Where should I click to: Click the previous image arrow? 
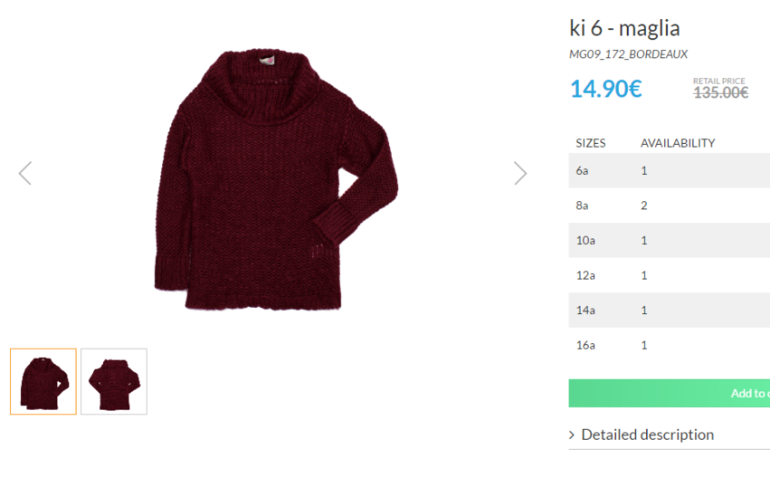pyautogui.click(x=25, y=173)
